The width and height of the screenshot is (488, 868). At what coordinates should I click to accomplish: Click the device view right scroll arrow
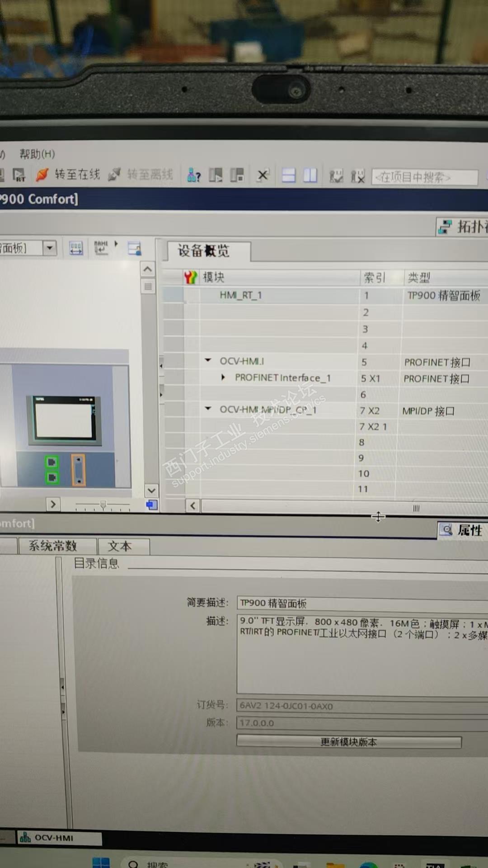click(x=53, y=504)
